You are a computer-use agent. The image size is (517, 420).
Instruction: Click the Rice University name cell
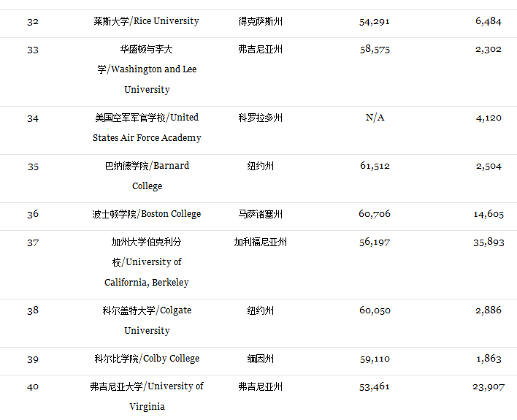click(x=146, y=21)
